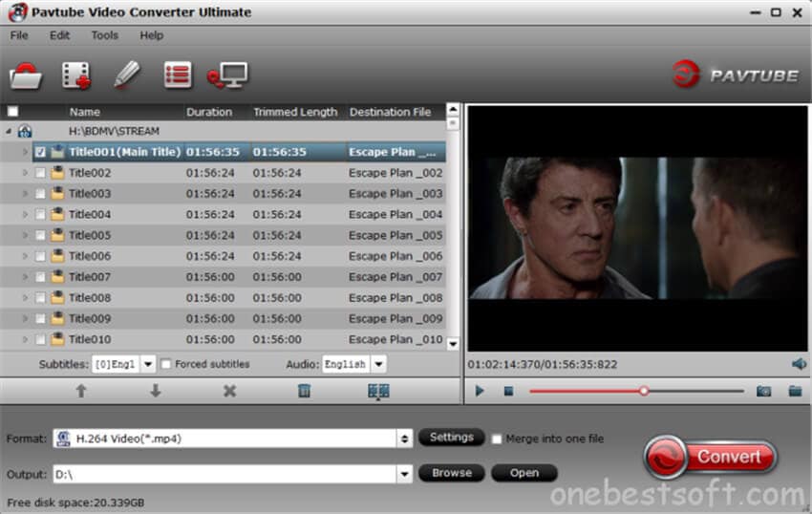Open the Output path dropdown

pyautogui.click(x=404, y=474)
